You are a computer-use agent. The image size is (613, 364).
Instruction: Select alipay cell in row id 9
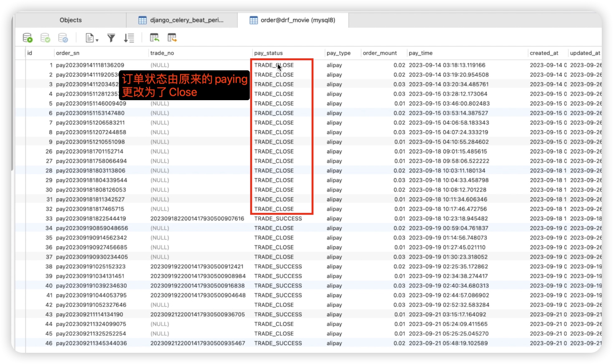(334, 142)
